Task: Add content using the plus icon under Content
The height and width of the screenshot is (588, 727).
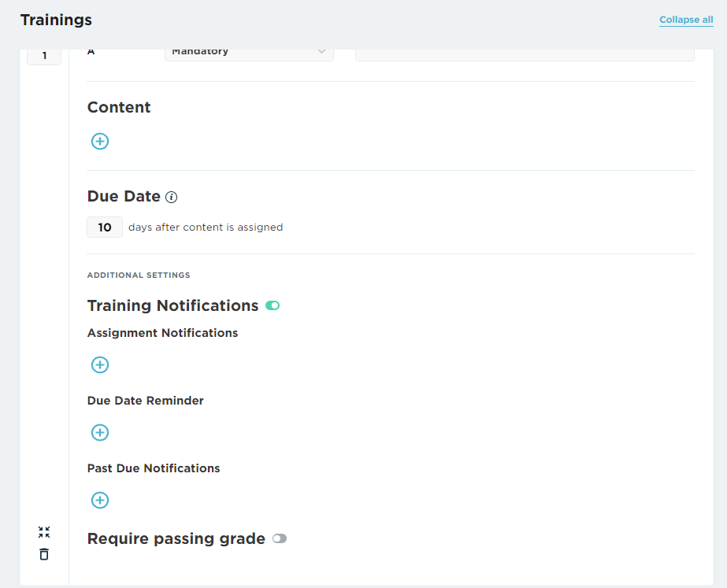Action: (100, 142)
